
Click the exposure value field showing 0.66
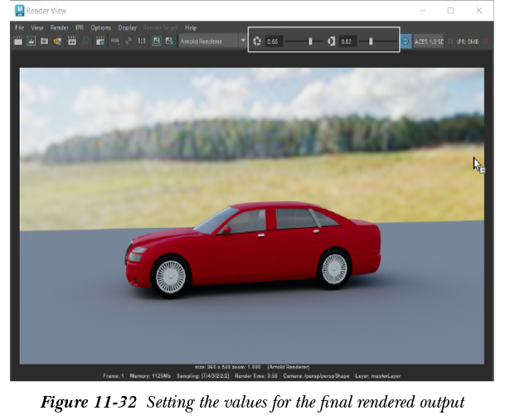coord(274,41)
